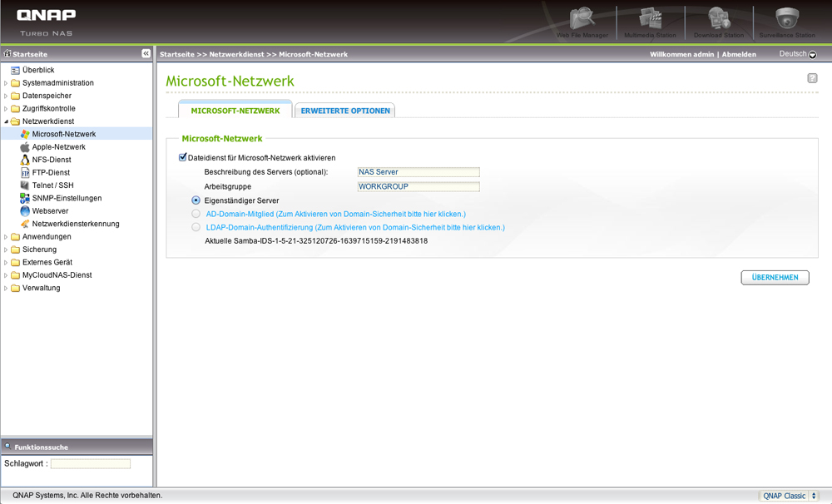Expand Verwaltung tree node arrow

(6, 288)
